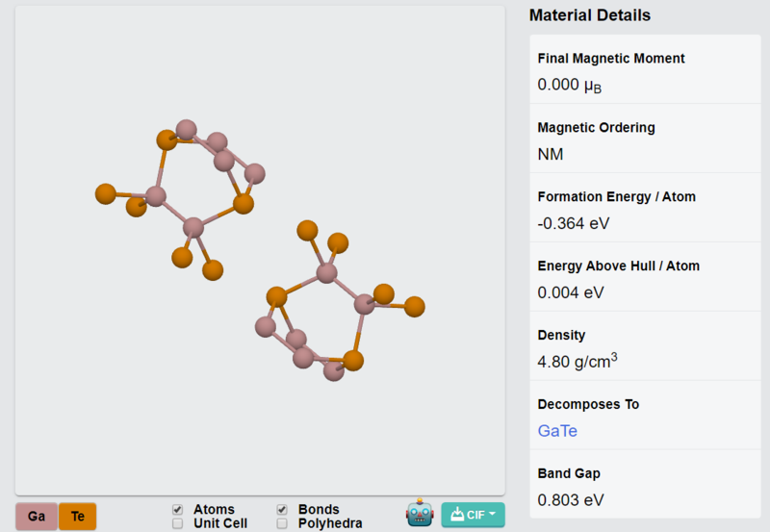Click the Material Details heading

tap(590, 15)
